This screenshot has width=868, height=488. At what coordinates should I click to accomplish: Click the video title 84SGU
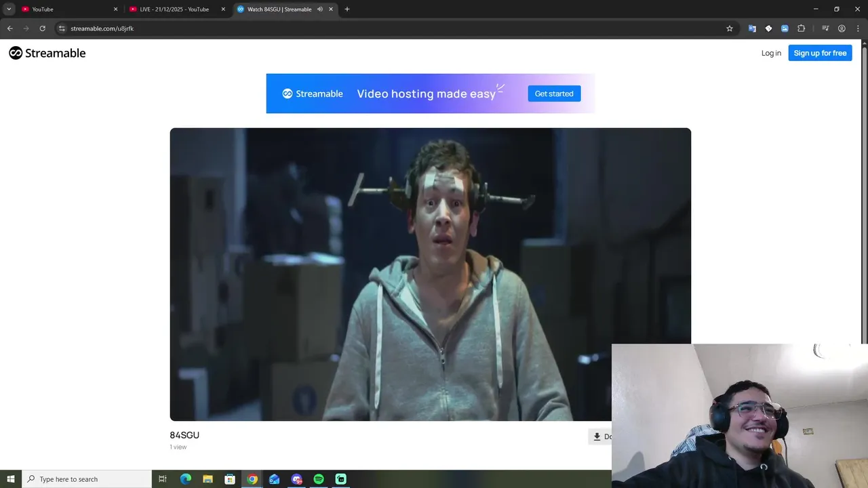[x=184, y=435]
